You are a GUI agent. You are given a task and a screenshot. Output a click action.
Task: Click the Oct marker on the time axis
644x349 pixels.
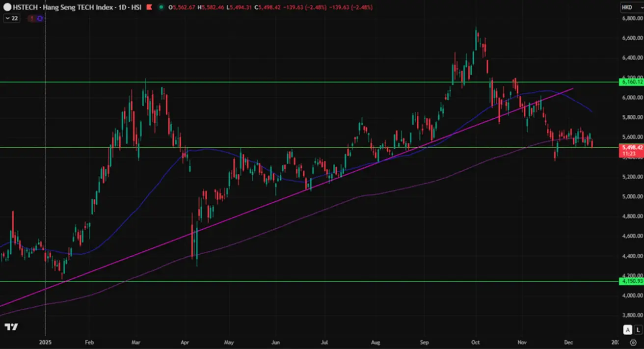[476, 343]
